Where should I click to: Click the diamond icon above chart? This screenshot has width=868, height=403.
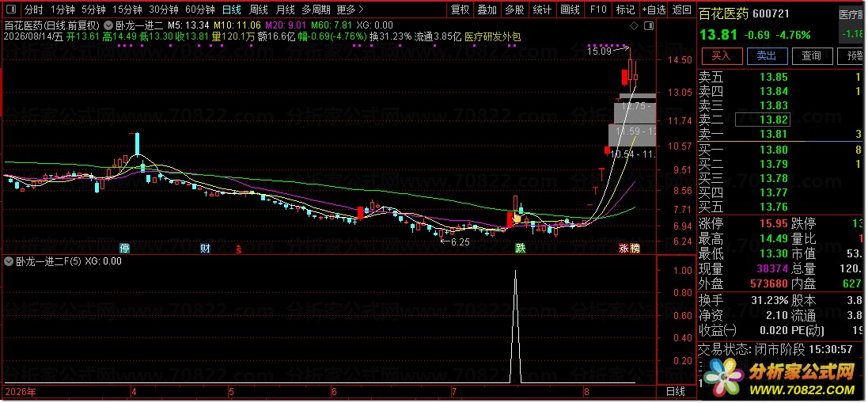635,26
